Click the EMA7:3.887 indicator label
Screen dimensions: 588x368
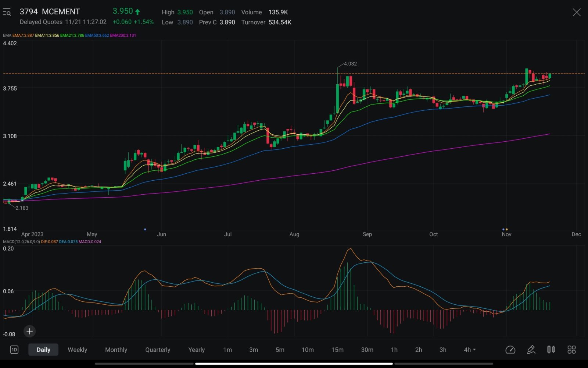click(x=23, y=35)
